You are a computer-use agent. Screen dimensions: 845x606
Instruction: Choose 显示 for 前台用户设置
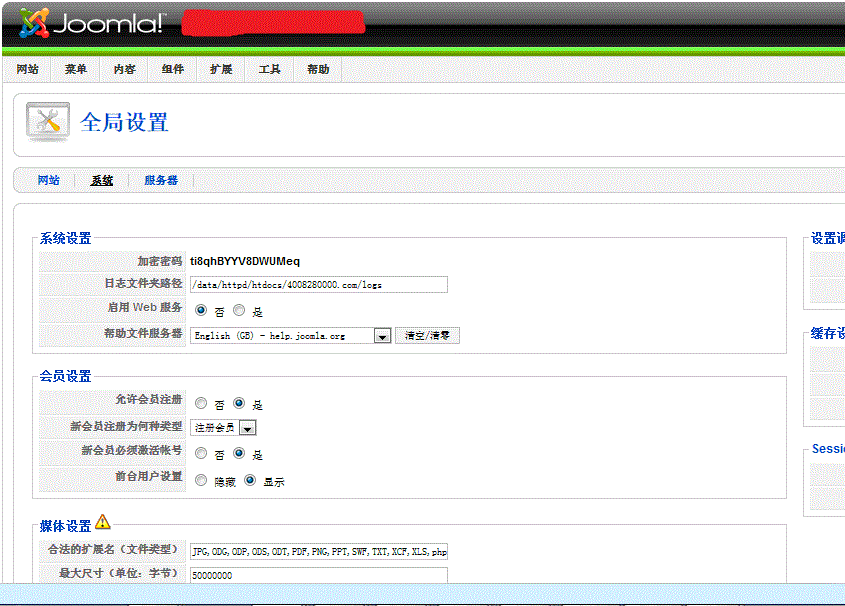tap(250, 480)
